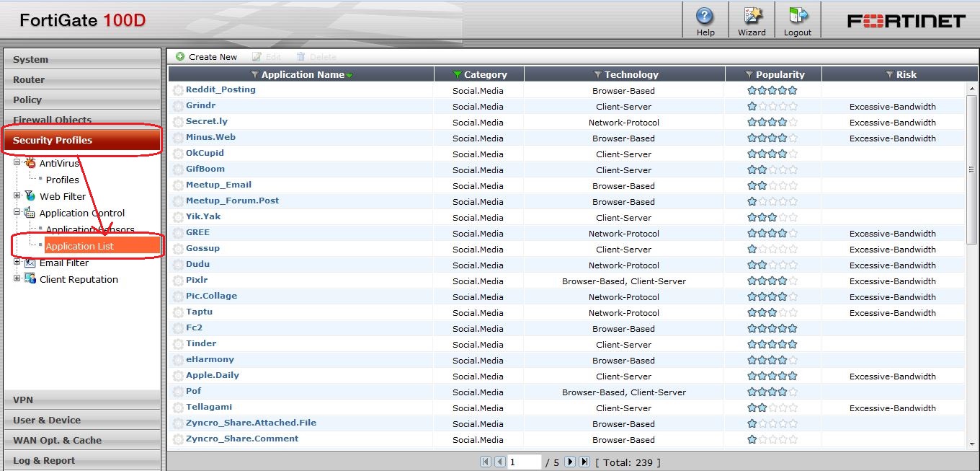The image size is (980, 471).
Task: Open the User & Device section
Action: pyautogui.click(x=82, y=420)
